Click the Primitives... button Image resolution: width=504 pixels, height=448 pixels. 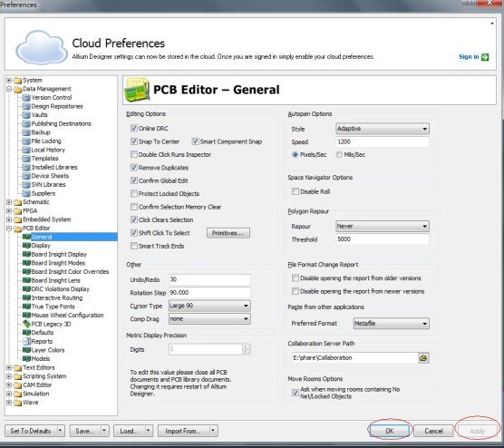point(228,233)
